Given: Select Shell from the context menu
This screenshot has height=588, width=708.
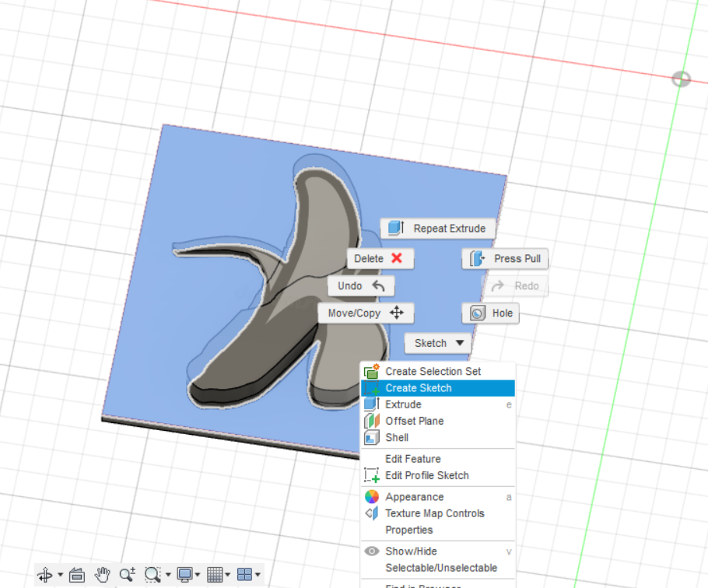Looking at the screenshot, I should (438, 438).
